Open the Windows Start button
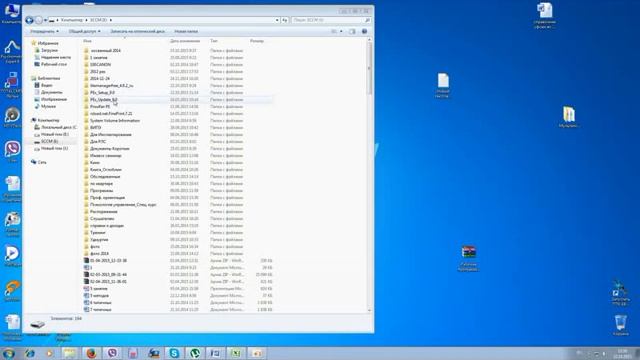This screenshot has height=360, width=640. tap(9, 353)
